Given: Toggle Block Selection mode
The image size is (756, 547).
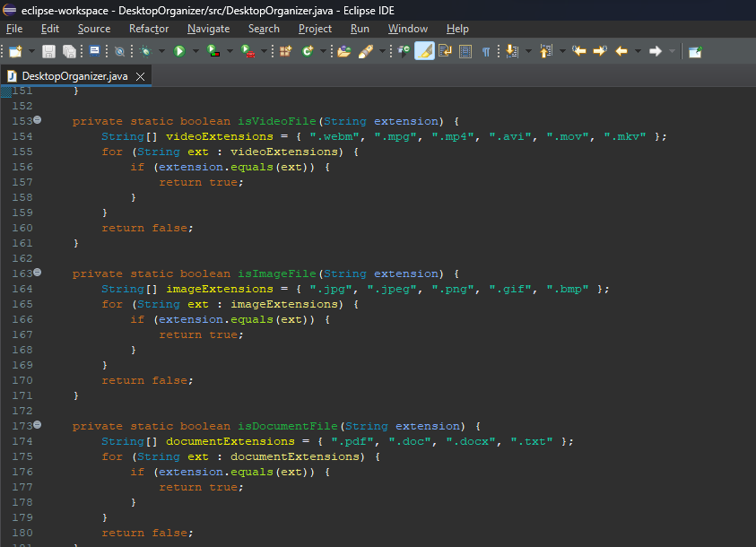Looking at the screenshot, I should 465,51.
